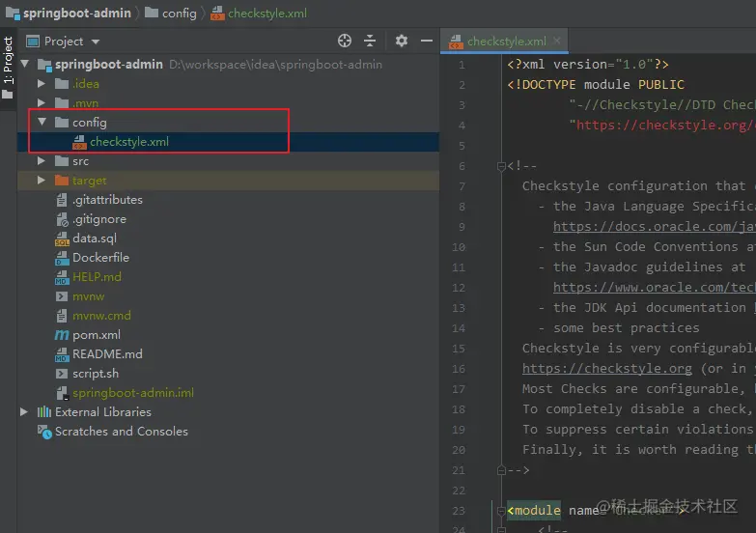Click the data.sql SQL file icon
This screenshot has width=756, height=533.
(x=62, y=238)
